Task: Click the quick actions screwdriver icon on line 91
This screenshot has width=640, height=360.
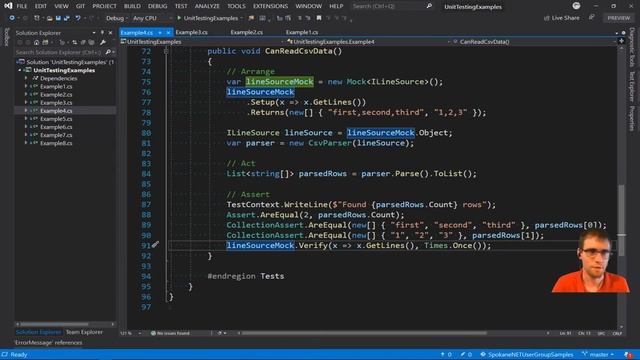Action: coord(155,244)
